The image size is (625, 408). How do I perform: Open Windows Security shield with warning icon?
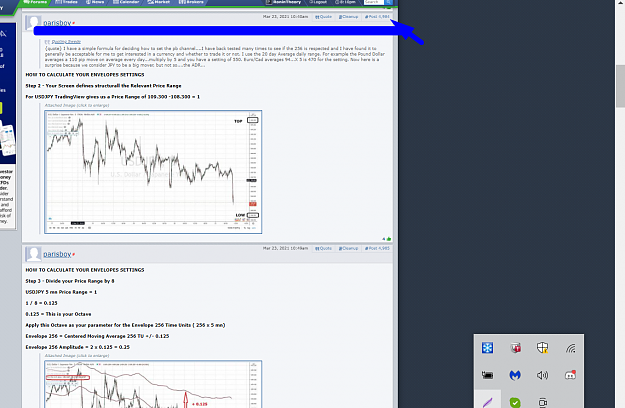[542, 348]
